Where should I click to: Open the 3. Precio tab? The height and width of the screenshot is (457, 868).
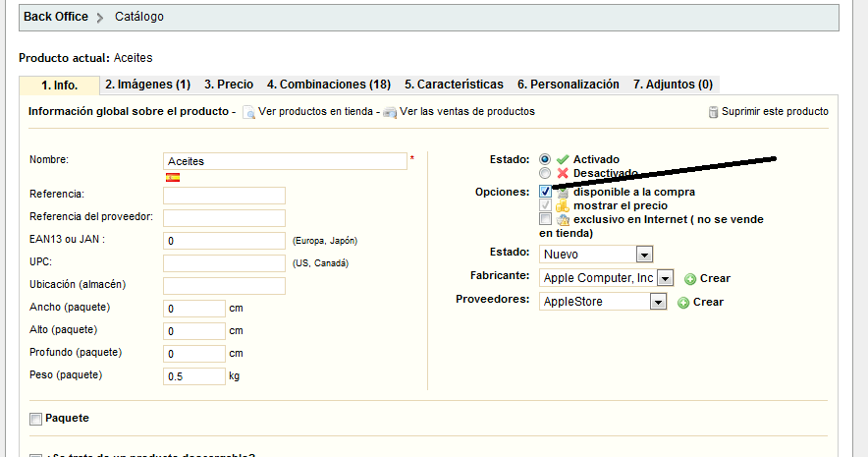229,85
